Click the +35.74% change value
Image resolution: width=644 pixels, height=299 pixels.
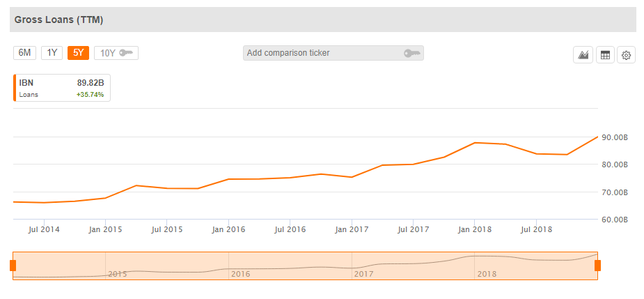90,95
